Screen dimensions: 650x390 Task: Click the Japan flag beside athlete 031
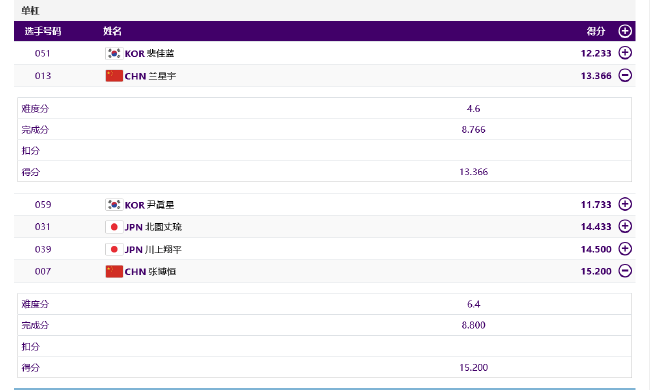tap(114, 227)
